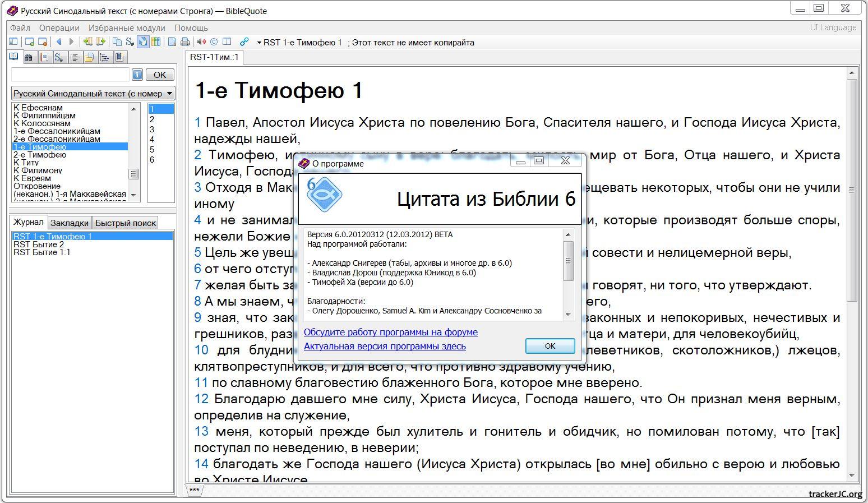
Task: Expand the RST 1-е Тимофею toolbar dropdown
Action: tap(259, 43)
